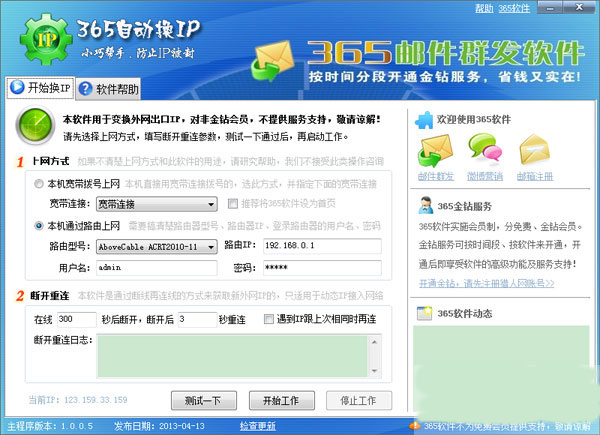Click the reconnect delay field showing 3
600x435 pixels.
[197, 319]
